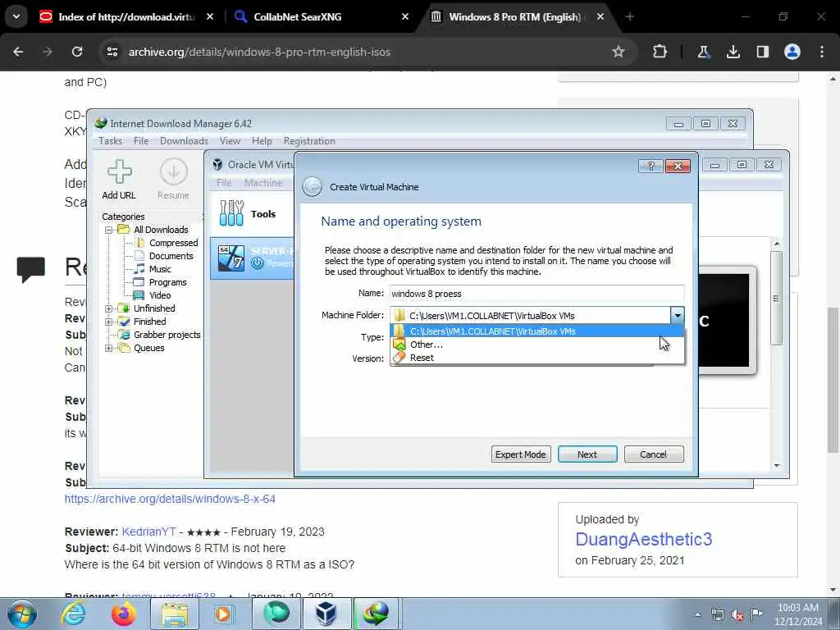The height and width of the screenshot is (630, 840).
Task: Bookmark this page with the star icon
Action: pyautogui.click(x=619, y=52)
